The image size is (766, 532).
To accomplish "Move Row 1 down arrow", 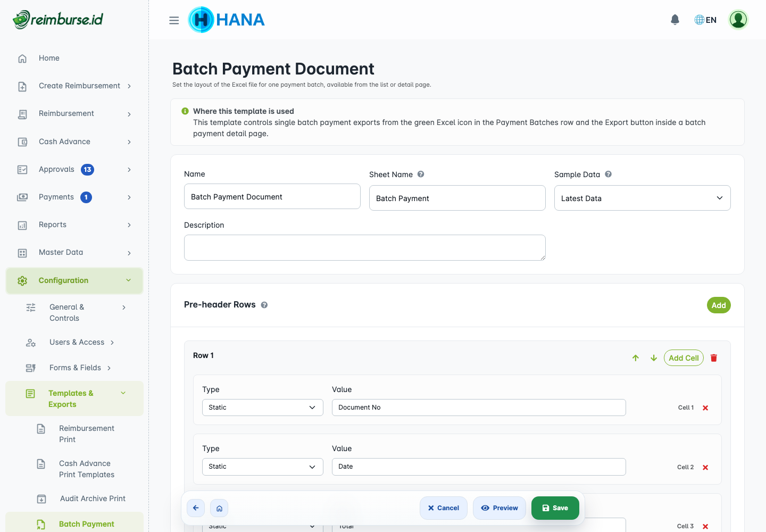I will [654, 358].
